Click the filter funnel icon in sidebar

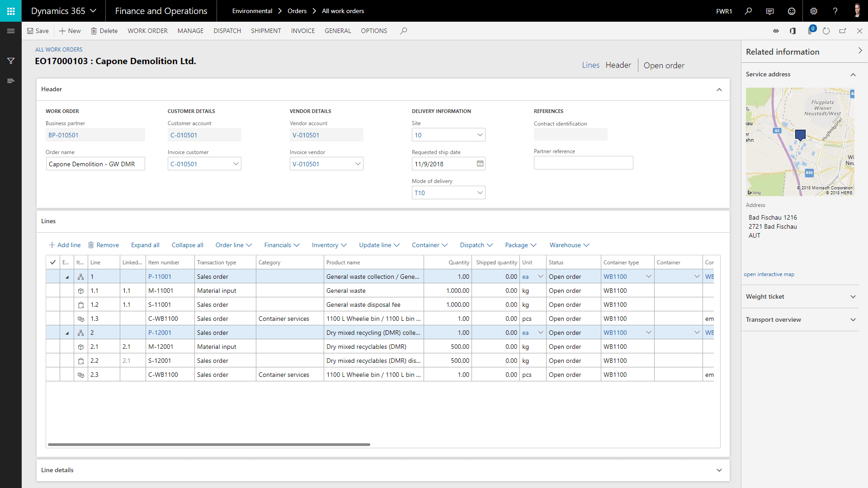click(x=11, y=61)
